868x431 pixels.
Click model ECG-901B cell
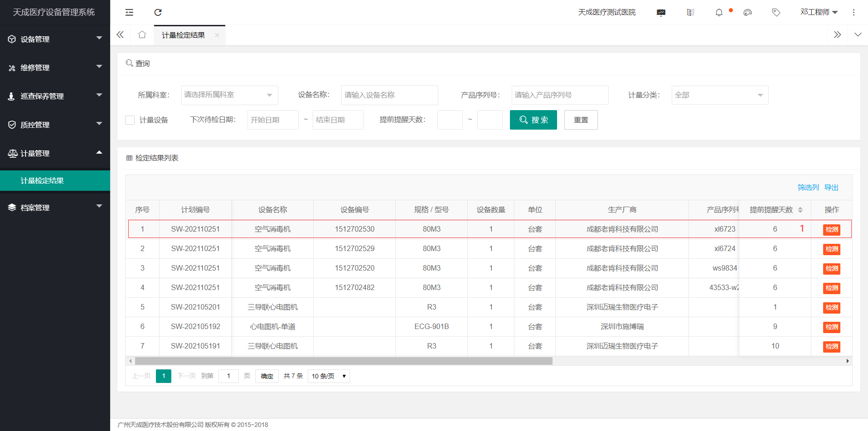tap(432, 327)
